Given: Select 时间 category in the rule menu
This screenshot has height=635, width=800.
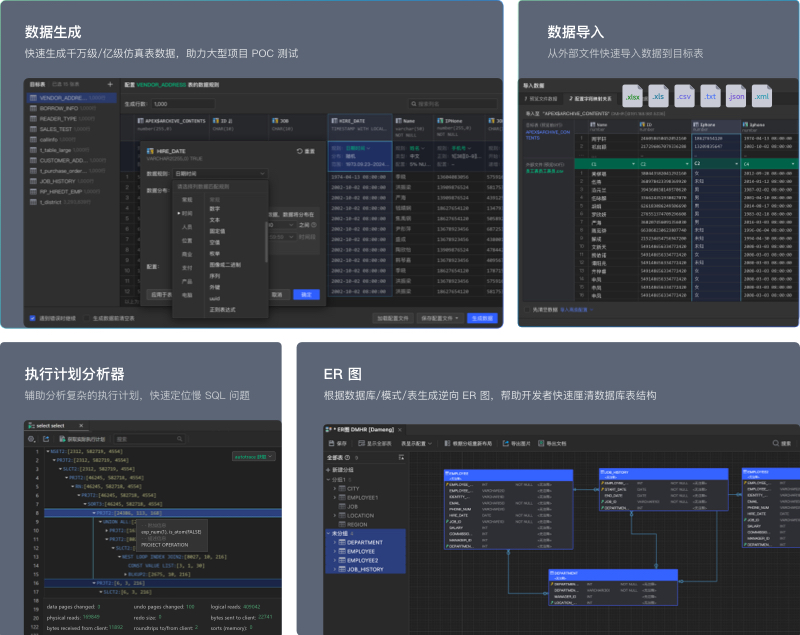Looking at the screenshot, I should [x=187, y=213].
